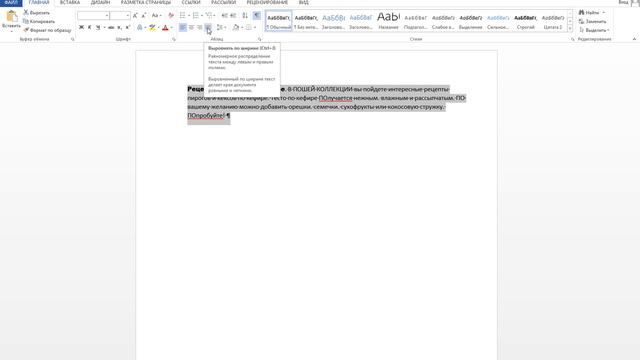Clear all formatting with the eraser icon
Screen dimensions: 640x360
(171, 16)
